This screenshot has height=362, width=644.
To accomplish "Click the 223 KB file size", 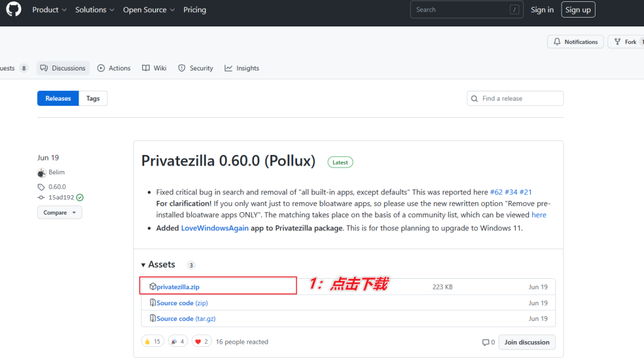I will point(442,286).
